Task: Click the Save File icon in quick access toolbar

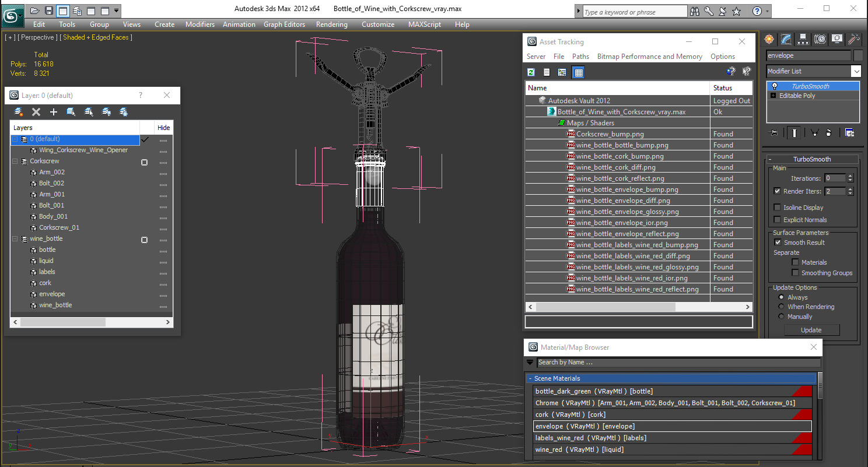Action: pos(49,10)
